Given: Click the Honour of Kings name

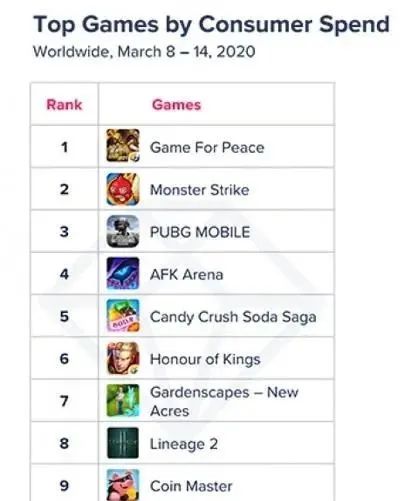Looking at the screenshot, I should [x=205, y=359].
